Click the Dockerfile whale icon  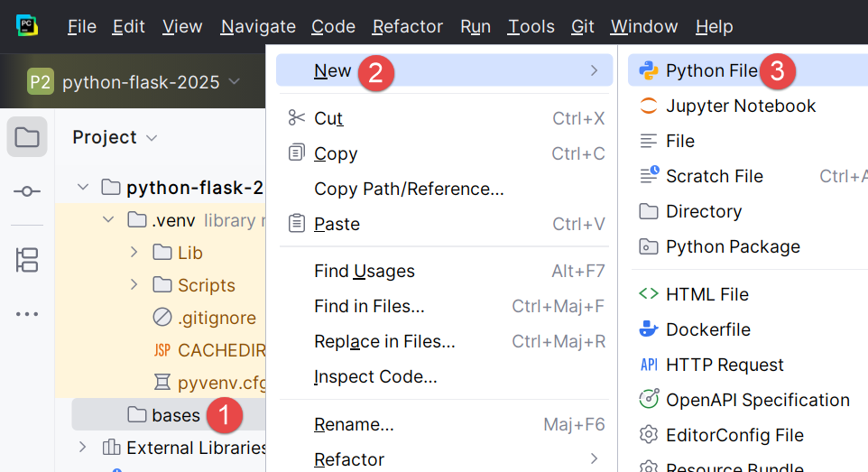648,329
